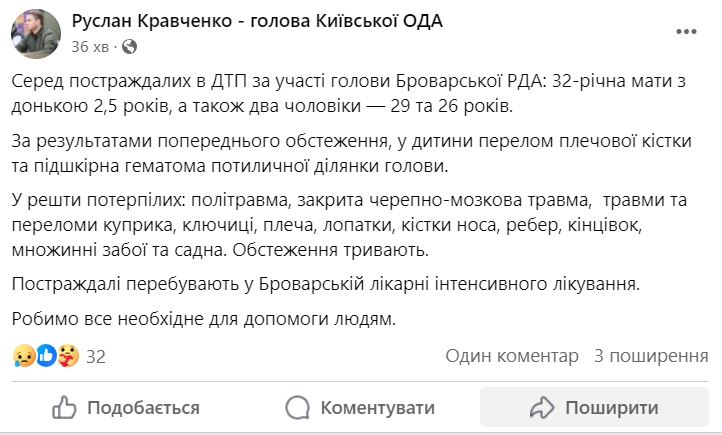View the 3 поширення shares list
Screen dimensions: 722x435
click(x=651, y=356)
